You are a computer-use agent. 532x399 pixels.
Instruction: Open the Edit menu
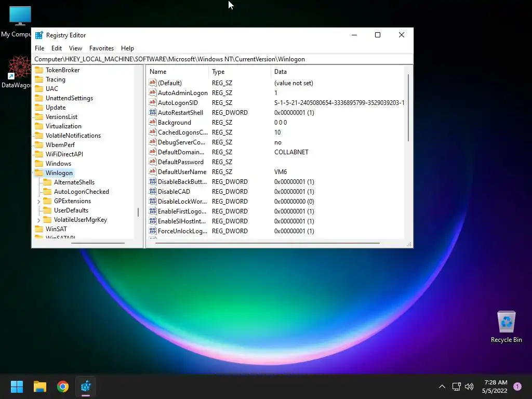pos(56,48)
